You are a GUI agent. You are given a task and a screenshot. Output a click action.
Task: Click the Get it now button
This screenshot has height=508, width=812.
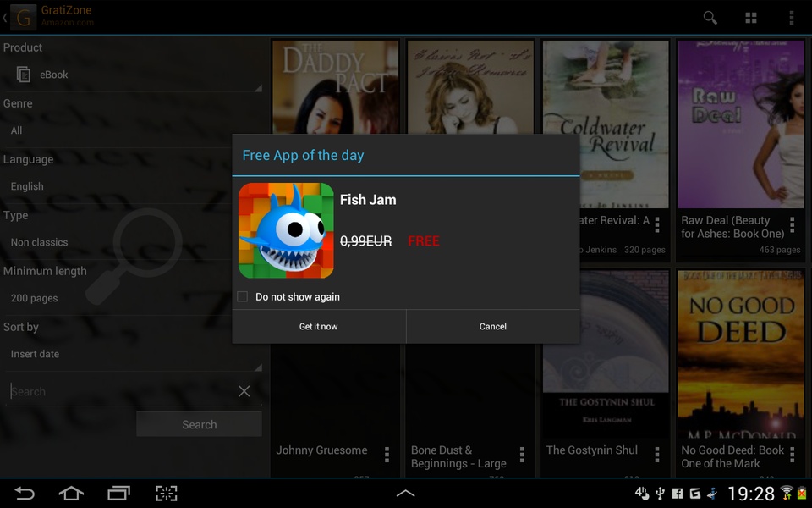(x=319, y=327)
